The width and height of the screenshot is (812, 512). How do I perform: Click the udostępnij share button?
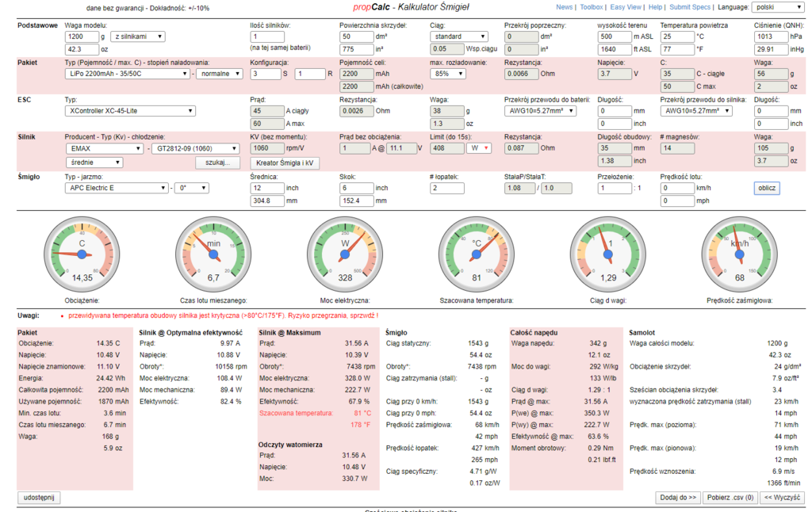pos(39,496)
